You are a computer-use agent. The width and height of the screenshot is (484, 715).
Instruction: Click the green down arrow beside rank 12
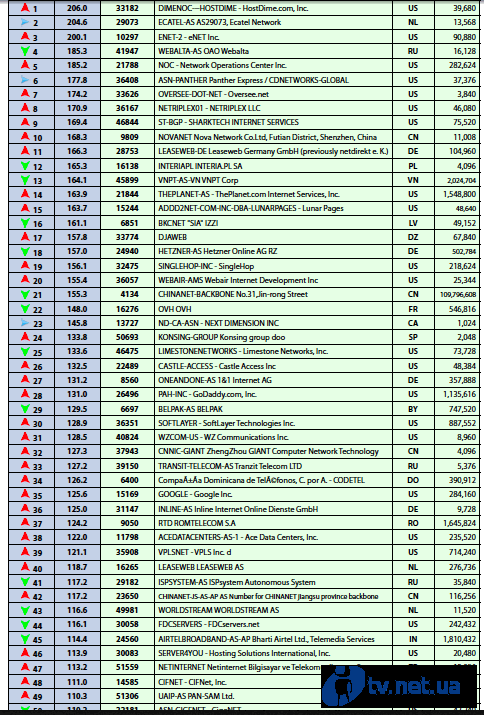pyautogui.click(x=26, y=166)
